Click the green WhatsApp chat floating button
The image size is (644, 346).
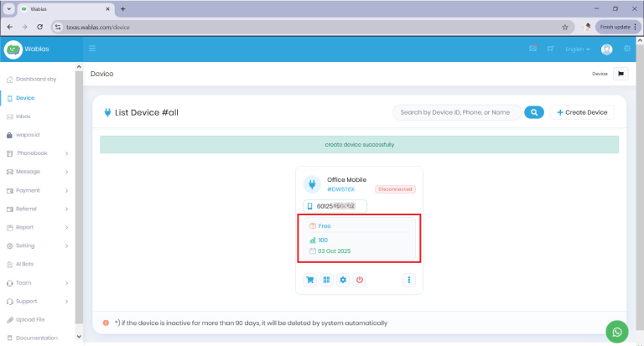tap(618, 332)
